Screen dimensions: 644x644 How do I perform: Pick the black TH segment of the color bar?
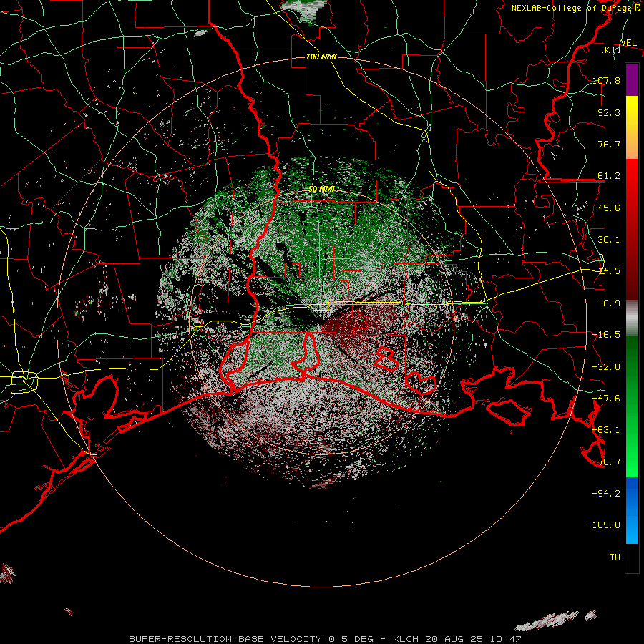point(632,558)
